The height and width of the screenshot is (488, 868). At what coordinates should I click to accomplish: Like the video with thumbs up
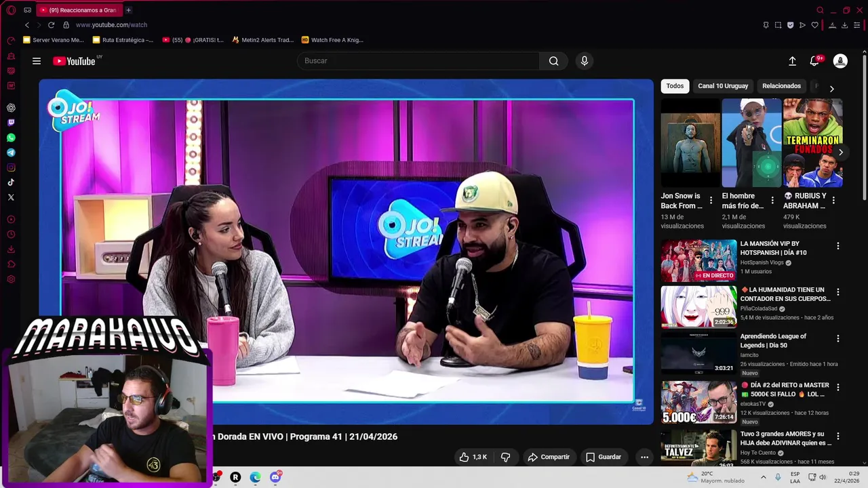click(x=473, y=457)
